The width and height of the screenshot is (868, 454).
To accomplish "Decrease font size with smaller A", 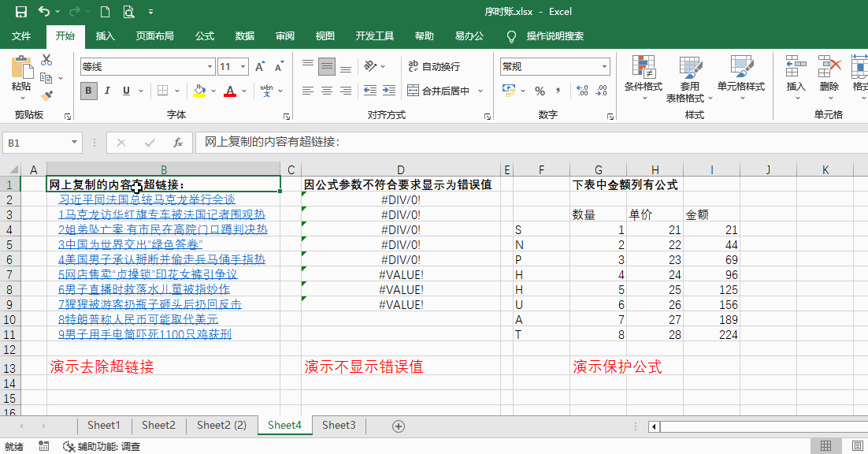I will coord(279,66).
